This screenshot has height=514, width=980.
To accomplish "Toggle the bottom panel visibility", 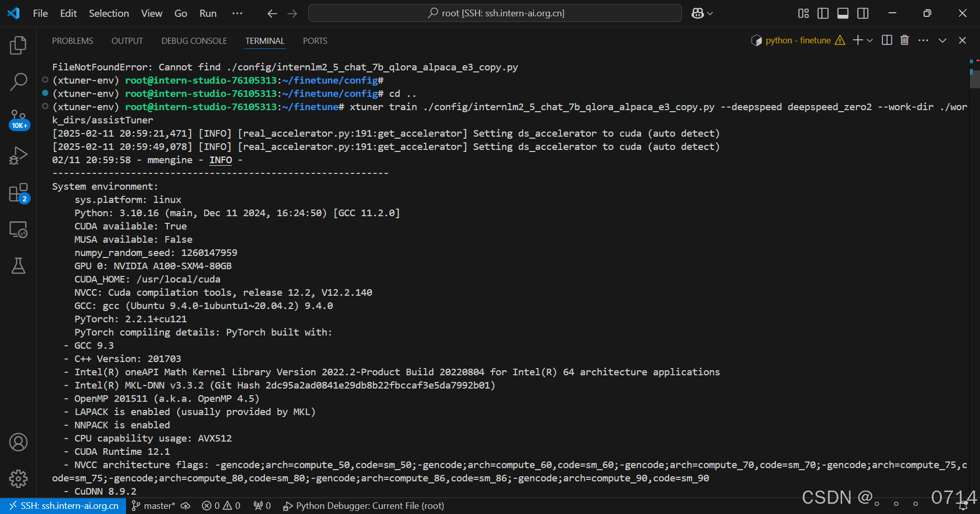I will [843, 13].
